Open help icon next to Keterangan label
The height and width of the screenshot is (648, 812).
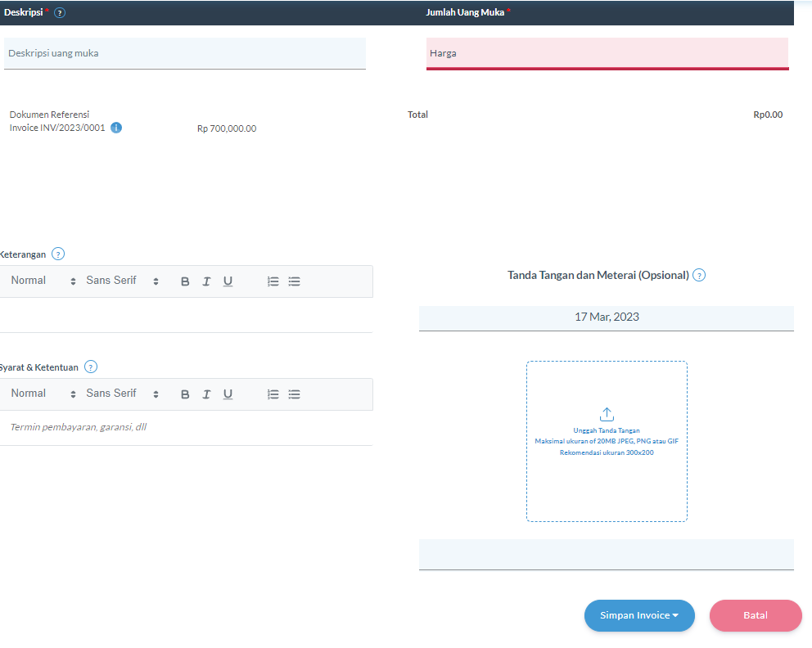click(57, 254)
